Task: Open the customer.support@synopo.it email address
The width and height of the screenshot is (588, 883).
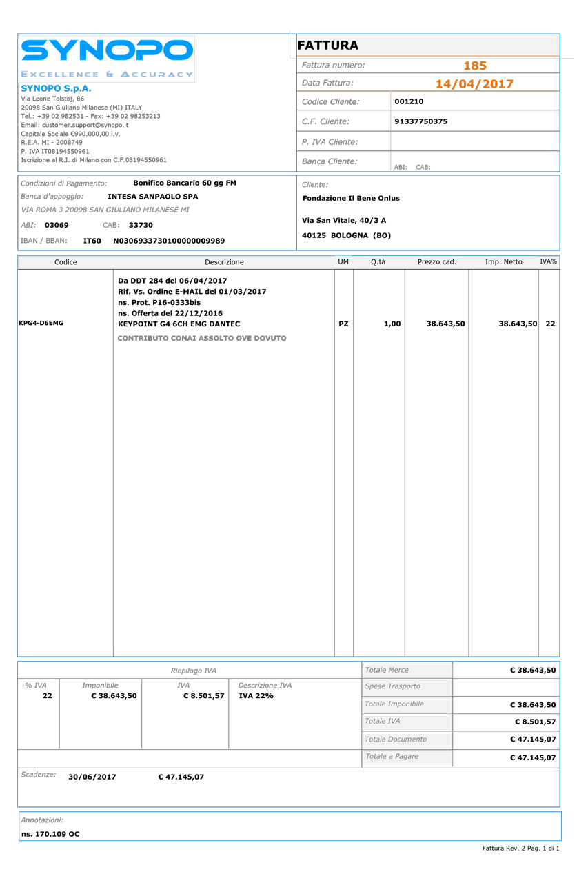Action: click(x=85, y=125)
